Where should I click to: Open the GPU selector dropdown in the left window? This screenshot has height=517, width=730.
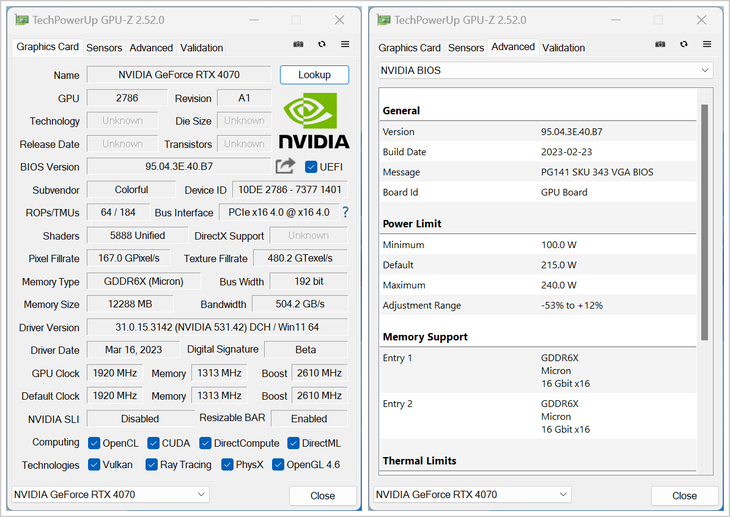110,494
